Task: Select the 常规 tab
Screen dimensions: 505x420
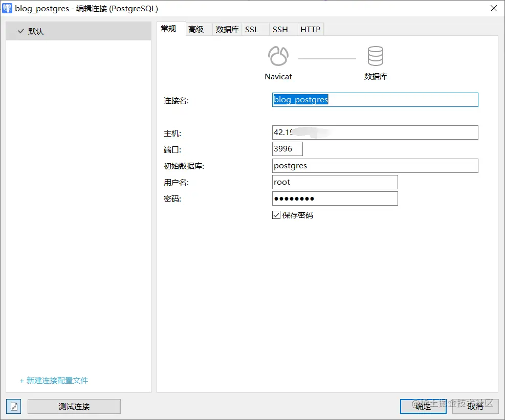Action: (x=169, y=29)
